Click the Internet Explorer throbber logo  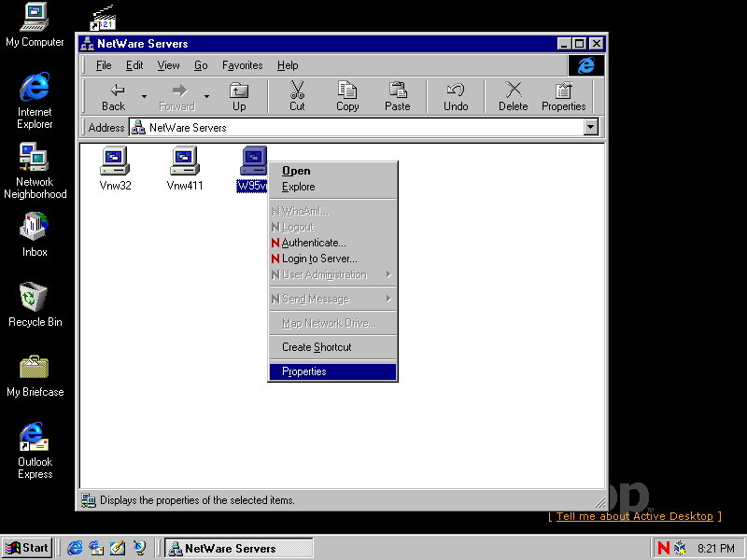tap(586, 65)
